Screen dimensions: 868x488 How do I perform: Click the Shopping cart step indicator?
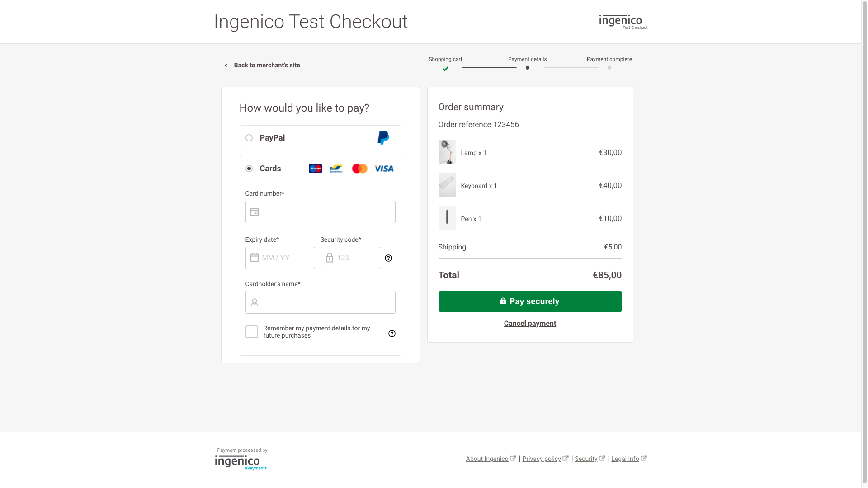pyautogui.click(x=445, y=68)
